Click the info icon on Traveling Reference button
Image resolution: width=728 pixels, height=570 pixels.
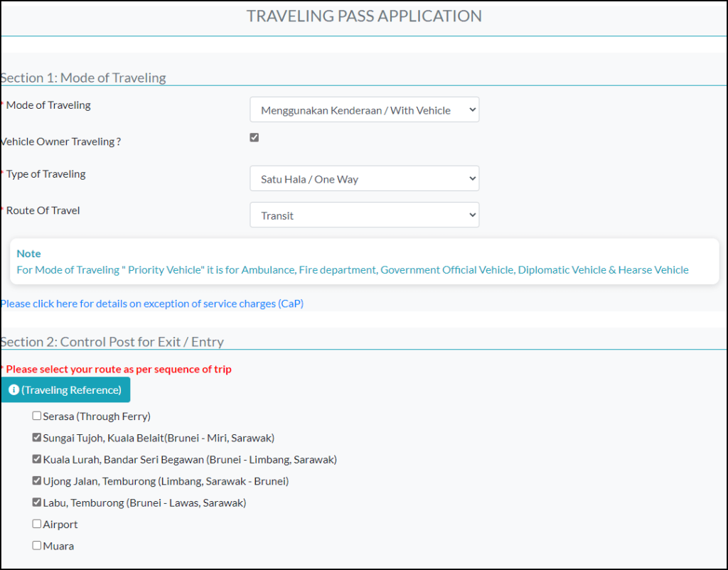(15, 389)
